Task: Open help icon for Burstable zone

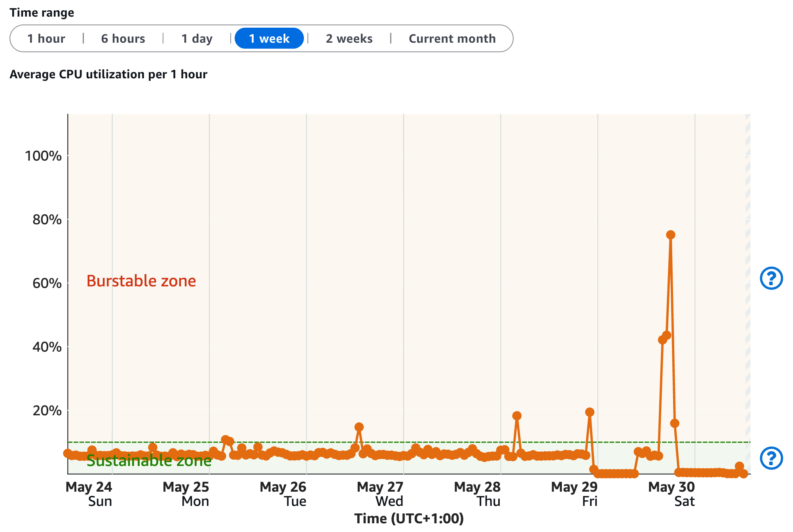Action: tap(771, 278)
